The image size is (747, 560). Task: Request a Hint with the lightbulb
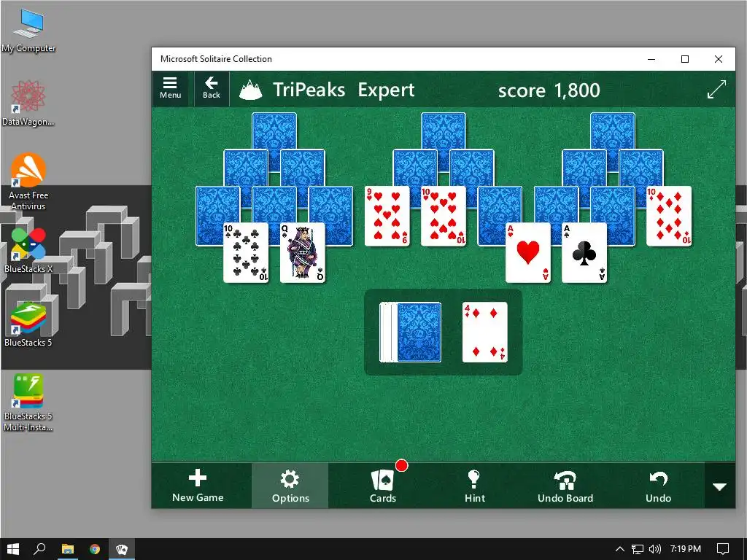pyautogui.click(x=474, y=486)
